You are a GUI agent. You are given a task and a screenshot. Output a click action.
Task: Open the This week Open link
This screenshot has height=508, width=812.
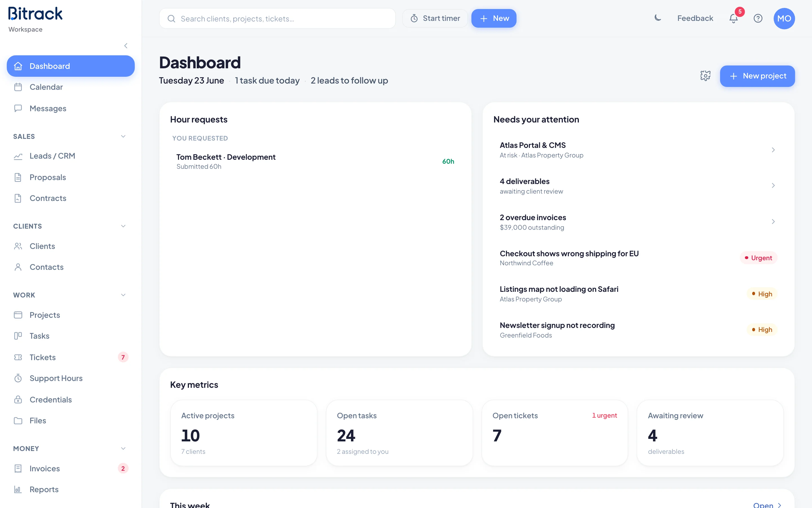[x=767, y=505]
